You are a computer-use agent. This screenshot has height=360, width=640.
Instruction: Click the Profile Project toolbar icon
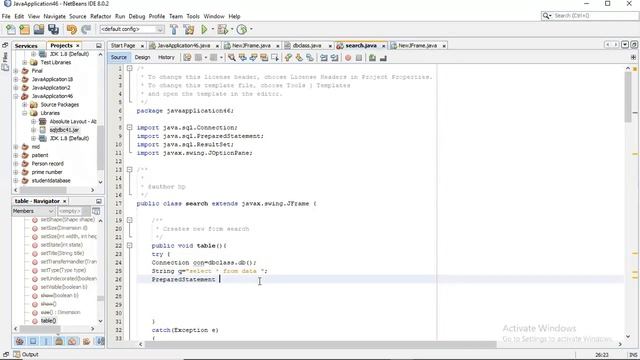point(242,29)
